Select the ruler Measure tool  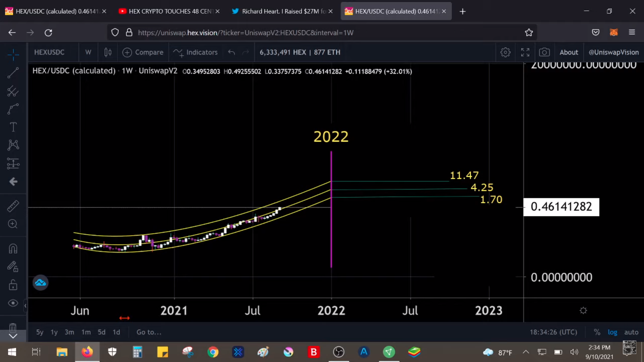coord(13,206)
